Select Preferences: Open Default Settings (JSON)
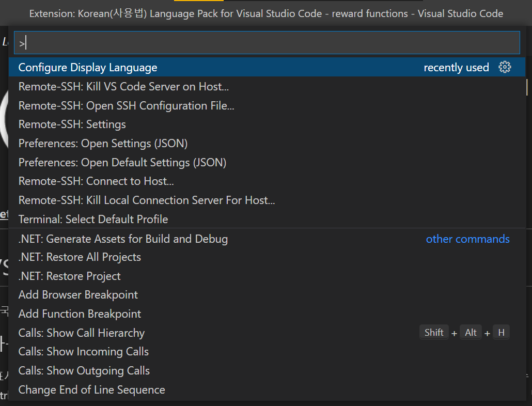The image size is (532, 406). 267,163
